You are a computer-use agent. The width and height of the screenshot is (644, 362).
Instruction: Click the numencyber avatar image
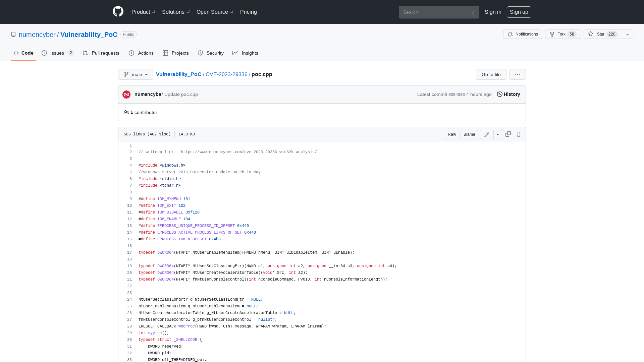tap(126, 95)
